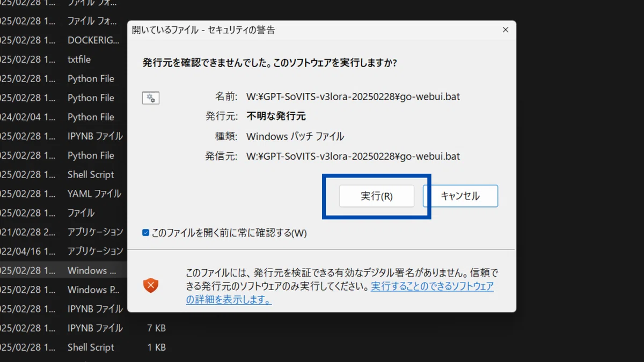Open the 実行することのできるソフトウェアの詳細を表示します link
This screenshot has height=362, width=644.
[x=340, y=293]
